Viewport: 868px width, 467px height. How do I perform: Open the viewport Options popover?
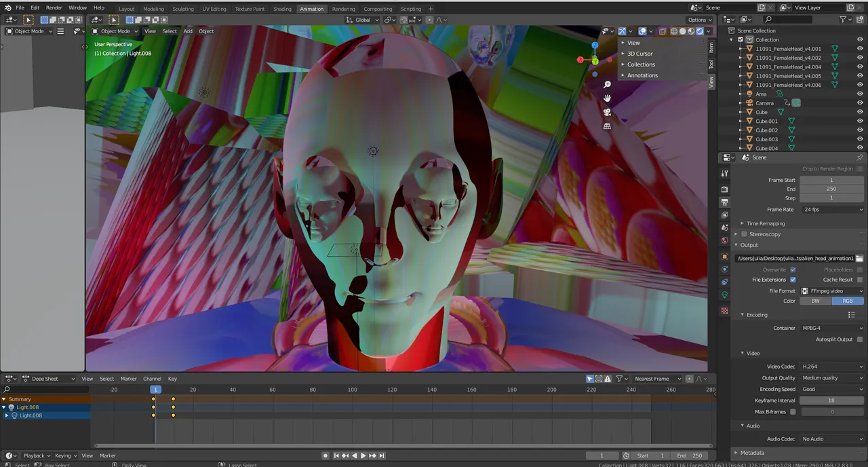(x=700, y=20)
